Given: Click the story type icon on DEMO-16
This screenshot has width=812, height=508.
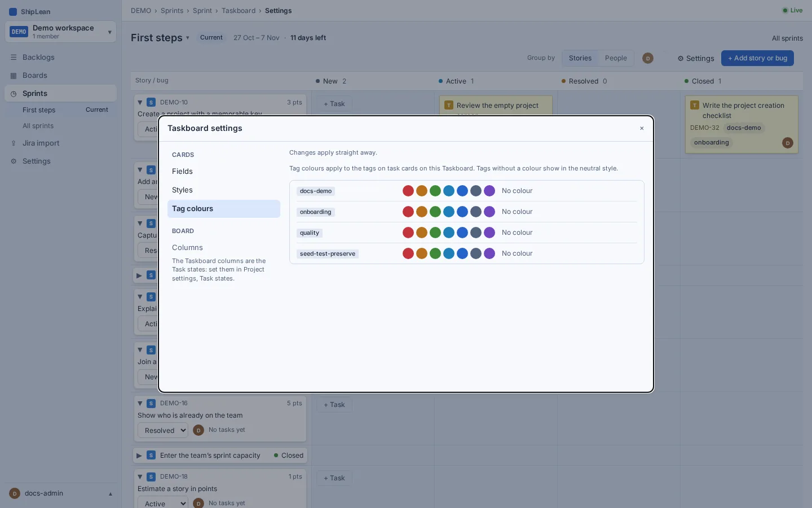Looking at the screenshot, I should [x=151, y=403].
